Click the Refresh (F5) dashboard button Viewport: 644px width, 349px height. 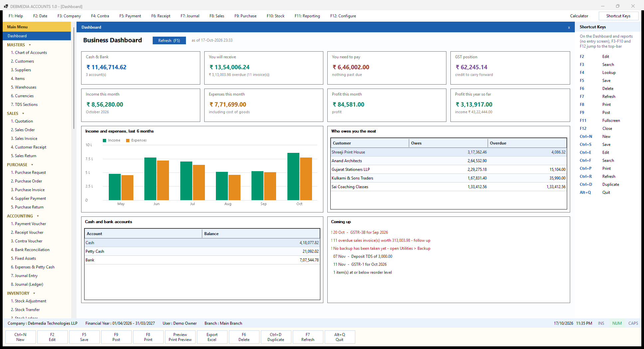click(169, 40)
